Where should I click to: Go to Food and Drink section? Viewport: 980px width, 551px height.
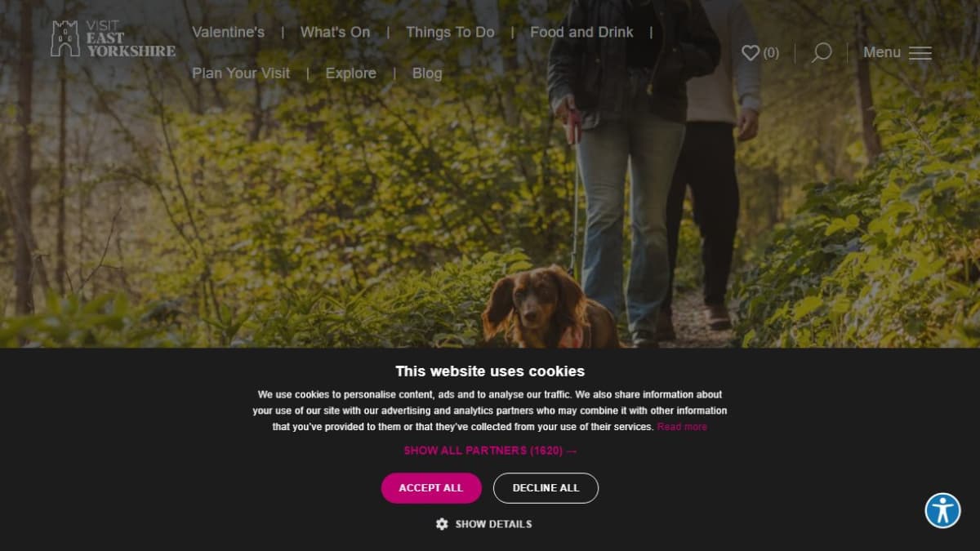coord(581,32)
